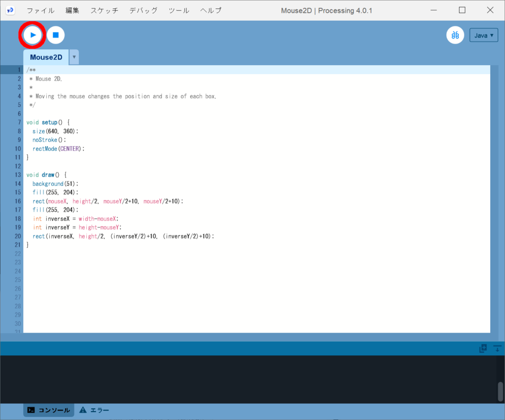Click the rect(inverseX, height/2...) code line

123,236
